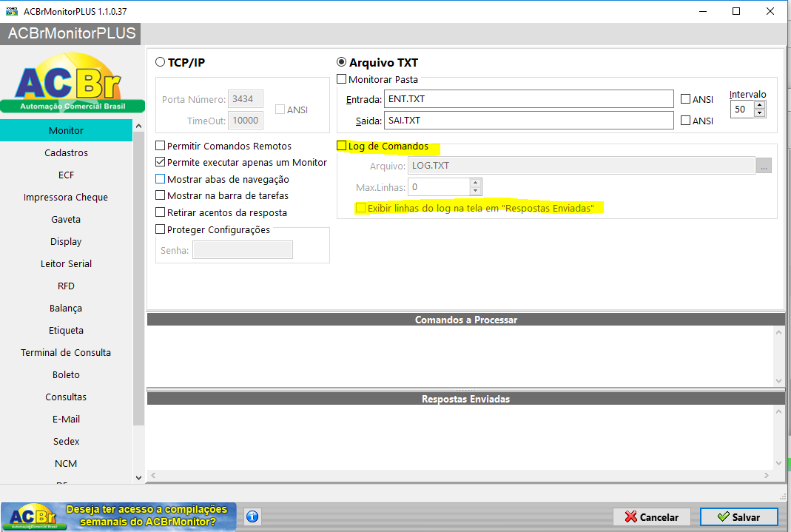The image size is (791, 532).
Task: Click the Respostas Enviadas header
Action: tap(466, 399)
